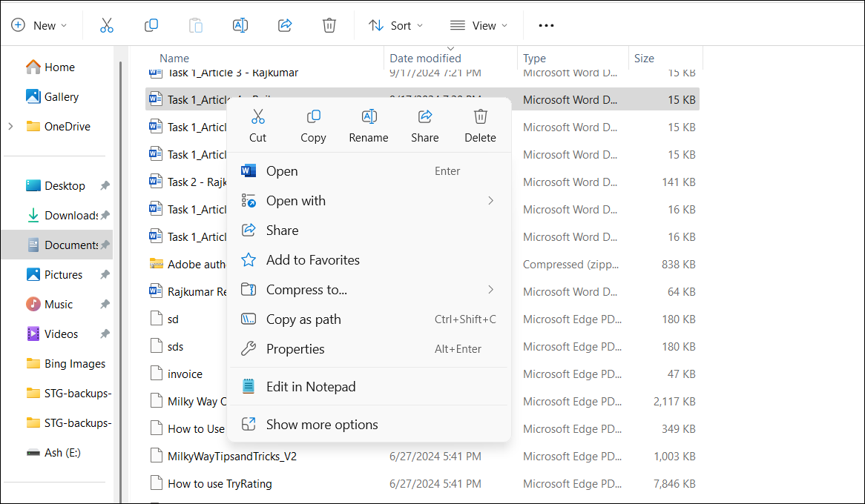Click the Copy icon in context menu
The image size is (865, 504).
point(313,117)
